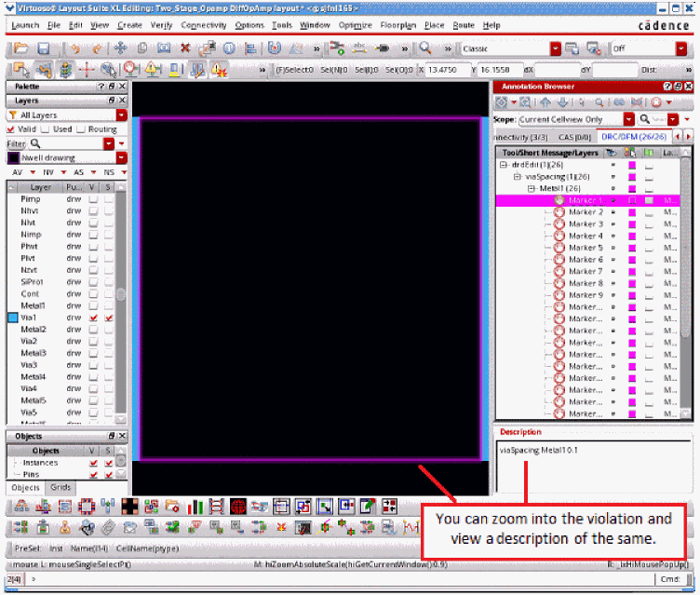Toggle Via1 layer selectable checkbox
The height and width of the screenshot is (595, 700).
[109, 318]
